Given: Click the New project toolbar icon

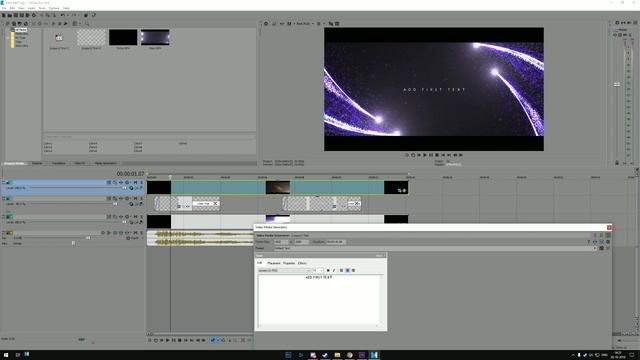Looking at the screenshot, I should pyautogui.click(x=4, y=16).
